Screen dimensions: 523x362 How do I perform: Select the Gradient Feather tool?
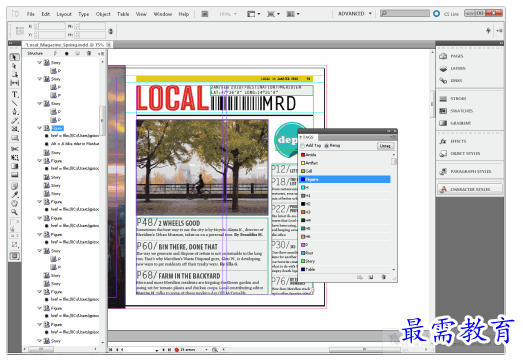point(15,175)
